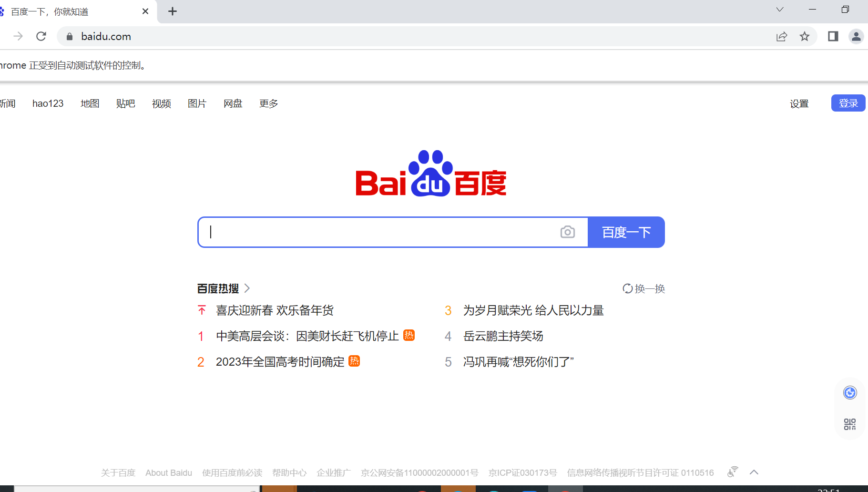Click the 企业推广 footer link

(334, 472)
